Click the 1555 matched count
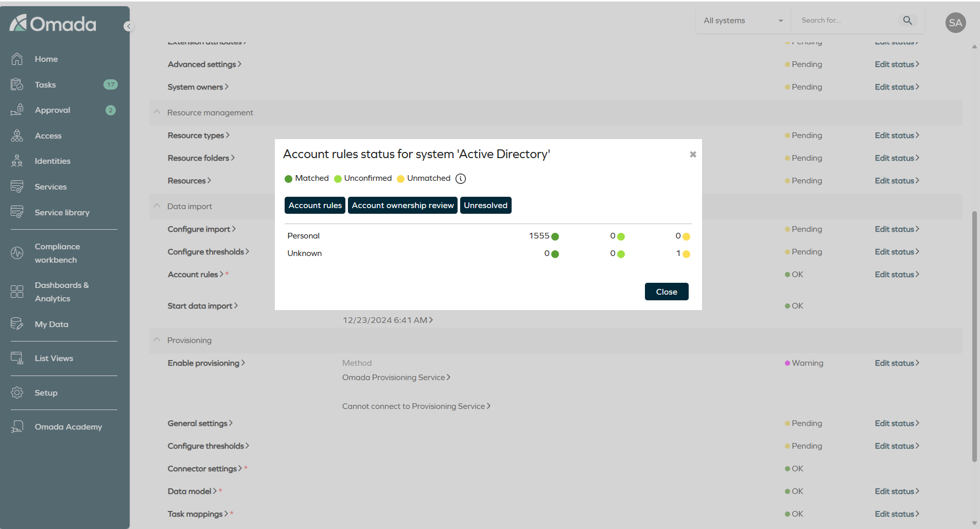 [539, 236]
